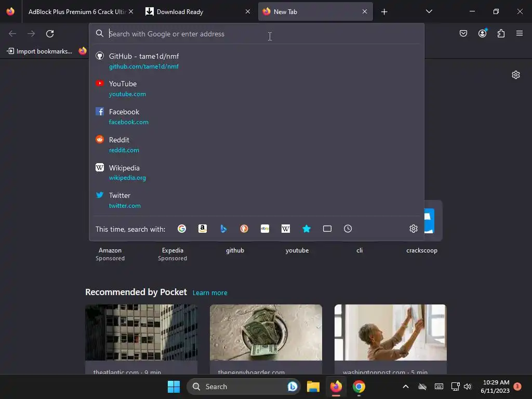Search this time with Amazon icon
Screen dimensions: 532x399
pos(203,229)
